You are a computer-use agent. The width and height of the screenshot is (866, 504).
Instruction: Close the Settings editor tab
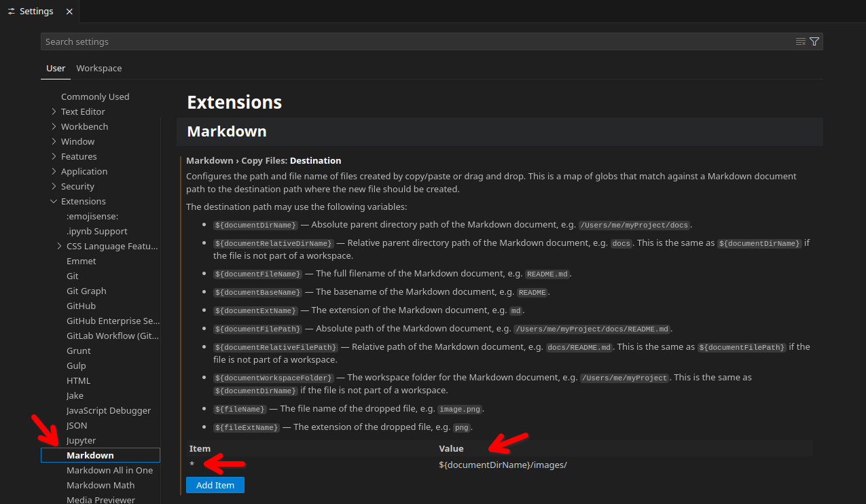tap(70, 12)
